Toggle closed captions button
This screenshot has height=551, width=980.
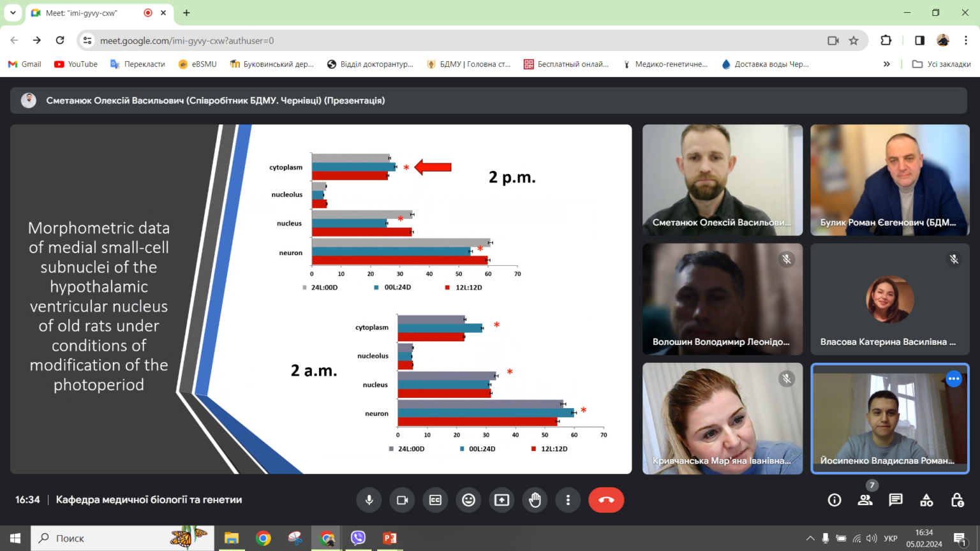435,500
